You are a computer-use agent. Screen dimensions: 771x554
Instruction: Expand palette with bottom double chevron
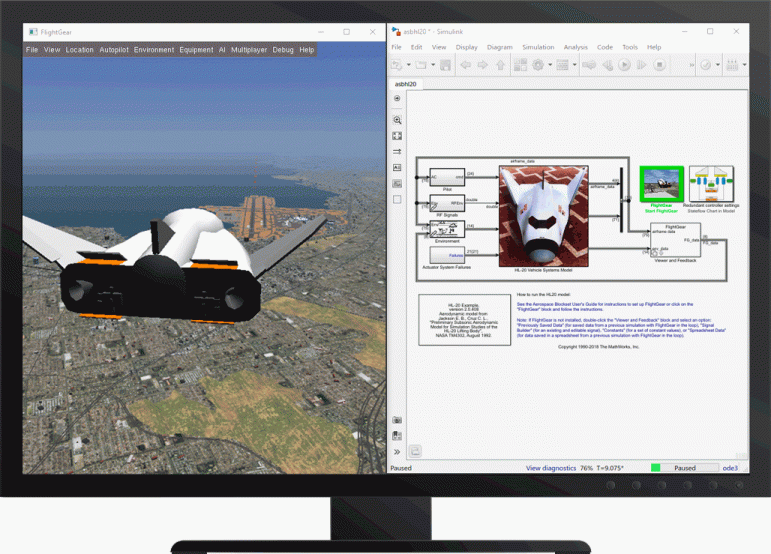coord(397,452)
